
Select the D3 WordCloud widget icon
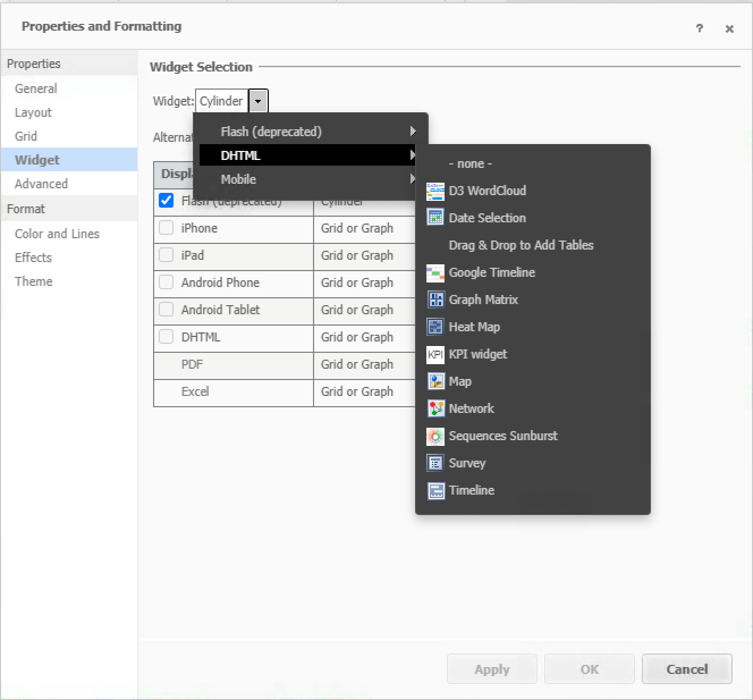(435, 191)
